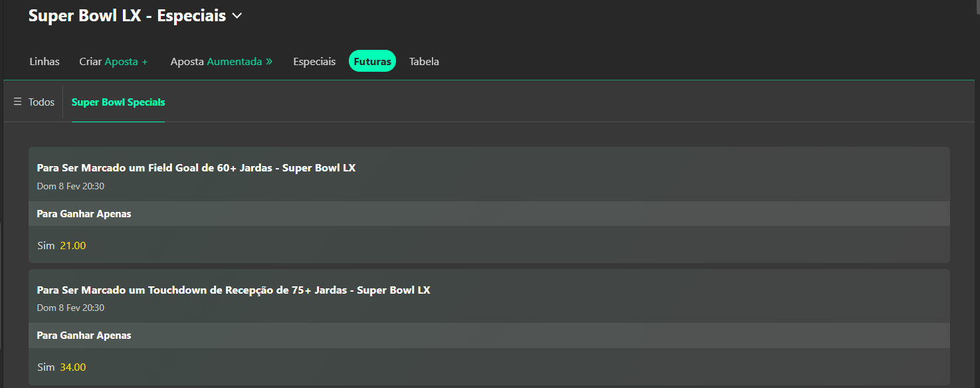Click the Super Bowl LX - Especiais heading

click(x=127, y=16)
